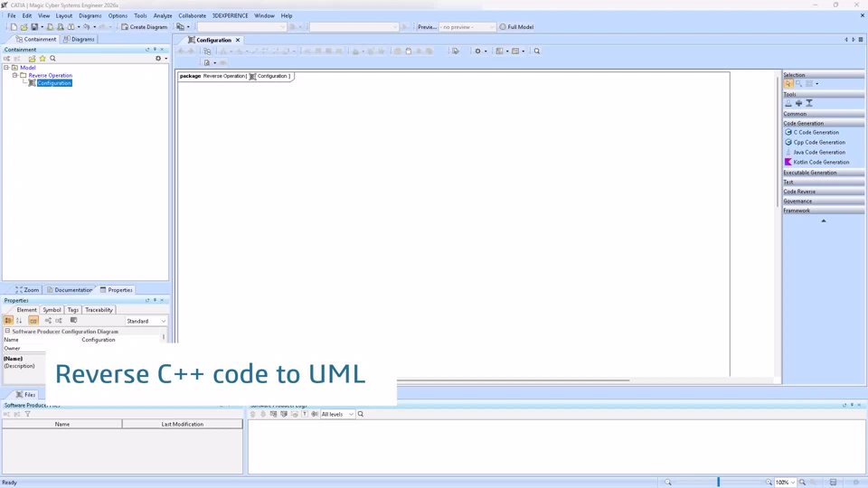Expand the Governance palette group
Image resolution: width=868 pixels, height=488 pixels.
point(823,201)
